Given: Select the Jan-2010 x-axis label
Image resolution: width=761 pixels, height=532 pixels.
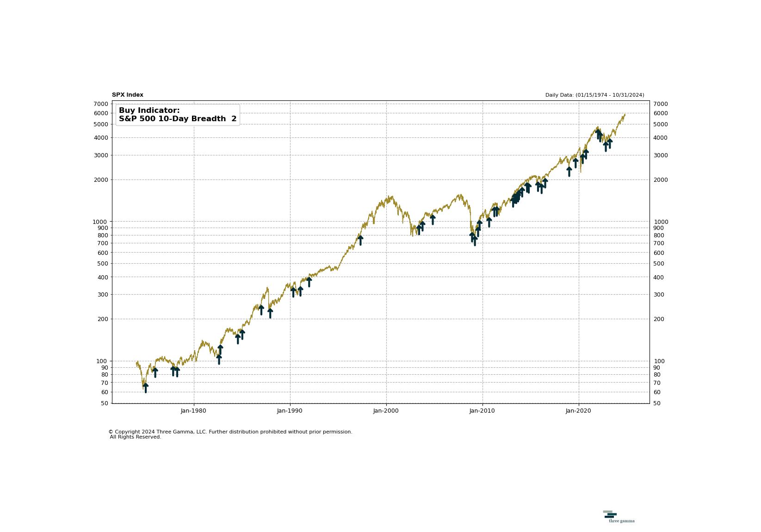Looking at the screenshot, I should click(482, 411).
